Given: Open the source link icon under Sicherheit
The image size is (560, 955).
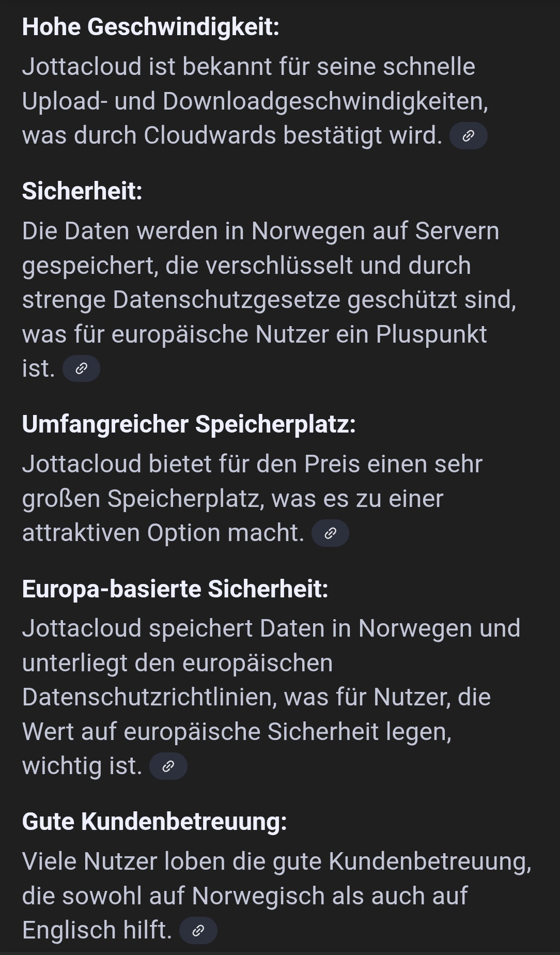Looking at the screenshot, I should (x=81, y=368).
